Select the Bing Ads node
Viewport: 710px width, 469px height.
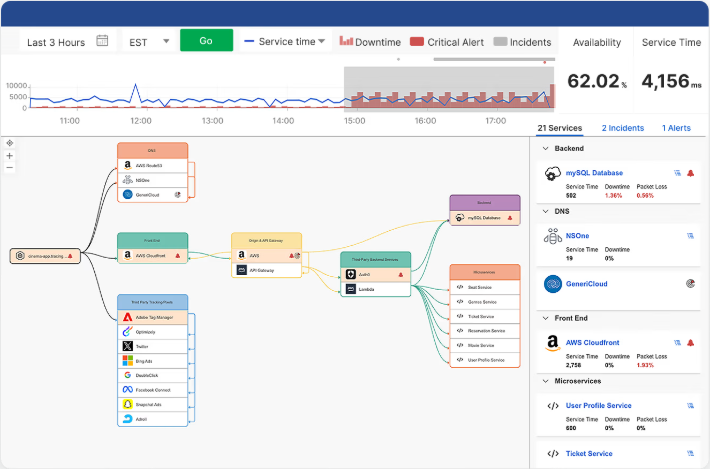coord(153,361)
